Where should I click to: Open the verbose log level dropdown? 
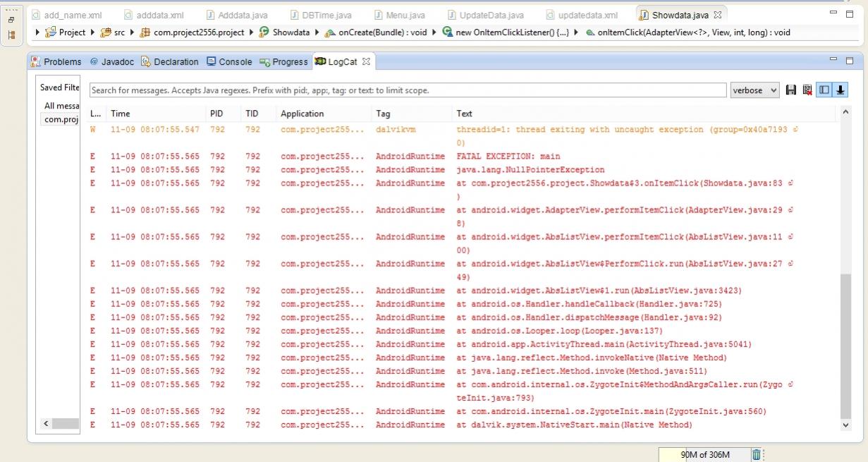click(x=755, y=90)
